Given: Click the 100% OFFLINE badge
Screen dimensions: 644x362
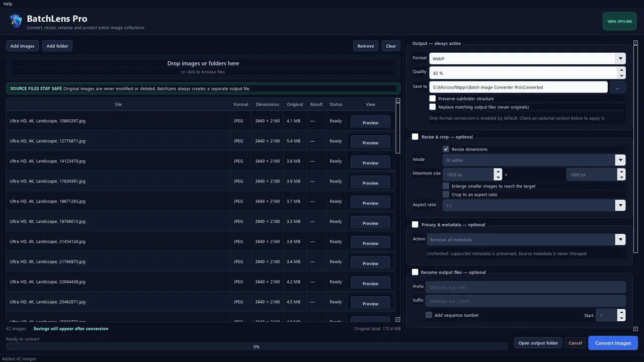Looking at the screenshot, I should tap(619, 22).
